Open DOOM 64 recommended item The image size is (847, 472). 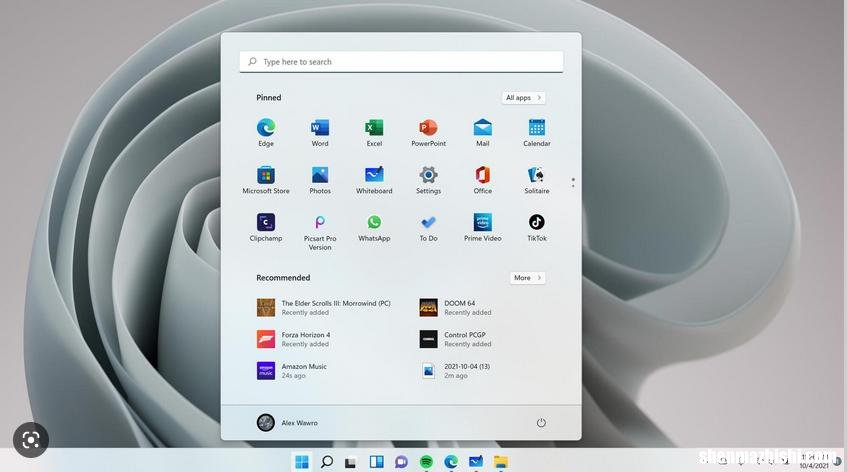[456, 308]
